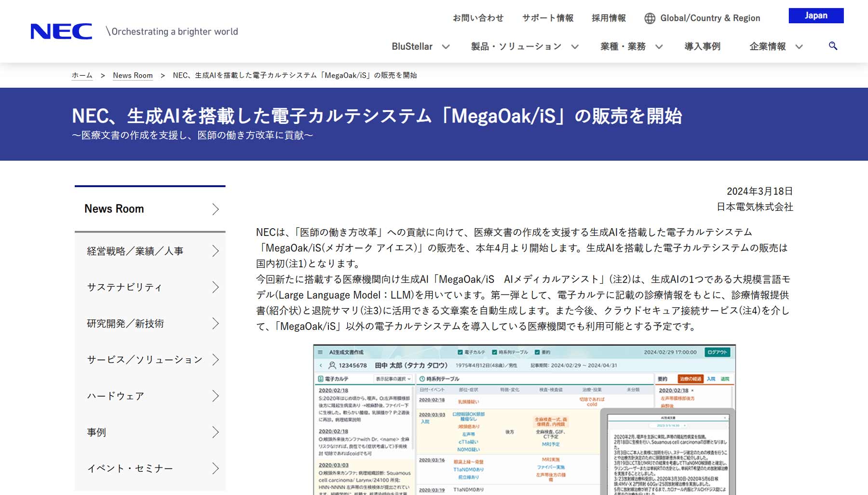This screenshot has height=495, width=868.
Task: Expand the 製品・ソリューション chevron
Action: (575, 47)
